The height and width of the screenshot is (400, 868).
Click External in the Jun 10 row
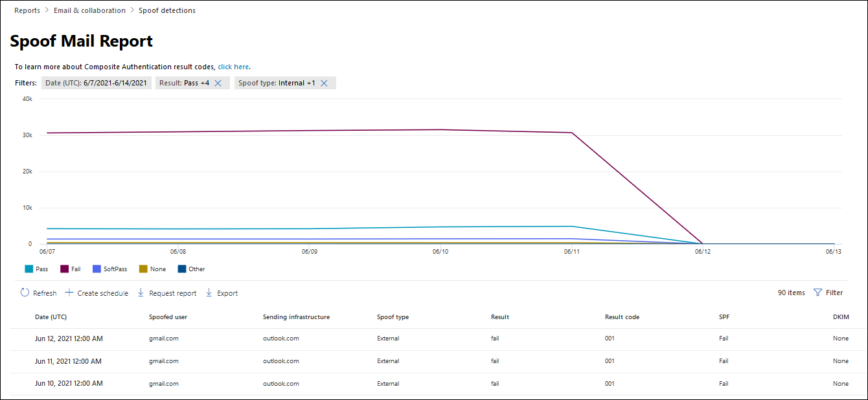pos(388,384)
